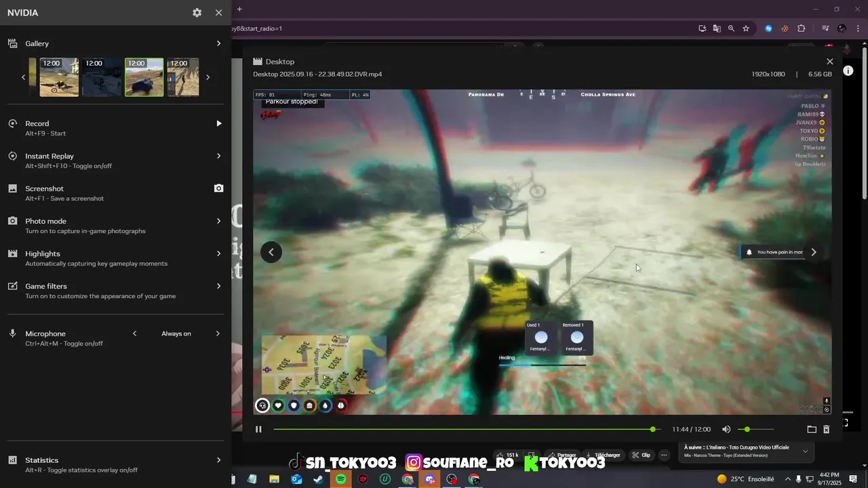Open the browser profile avatar

pos(842,28)
